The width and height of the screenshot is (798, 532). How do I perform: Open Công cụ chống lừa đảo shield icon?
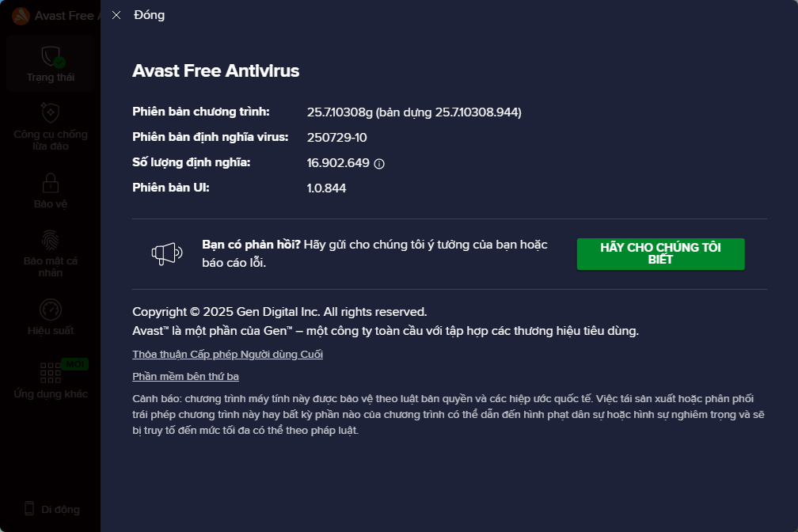(x=51, y=112)
